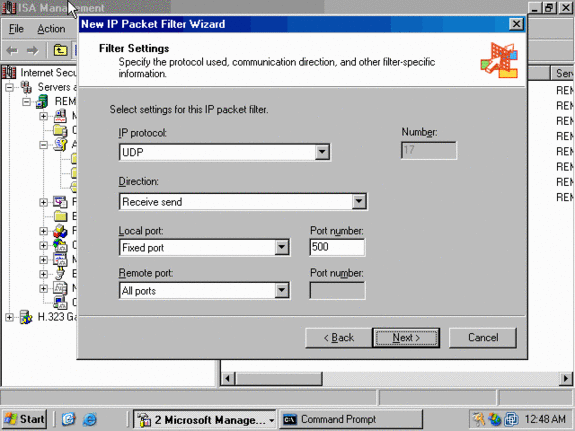Click the tray icon next to the clock
This screenshot has height=431, width=575.
[x=511, y=419]
